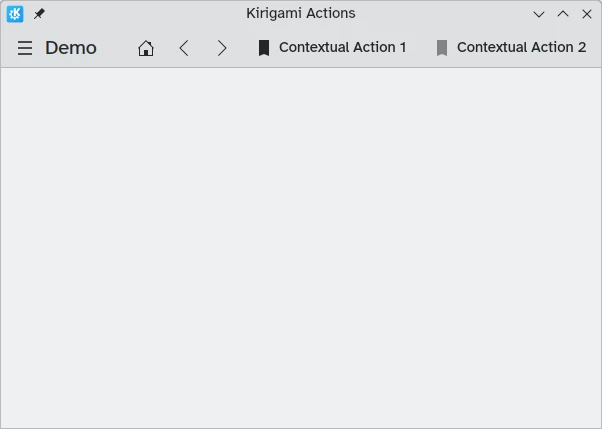Close the Kirigami Actions window
Image resolution: width=602 pixels, height=429 pixels.
pos(587,14)
